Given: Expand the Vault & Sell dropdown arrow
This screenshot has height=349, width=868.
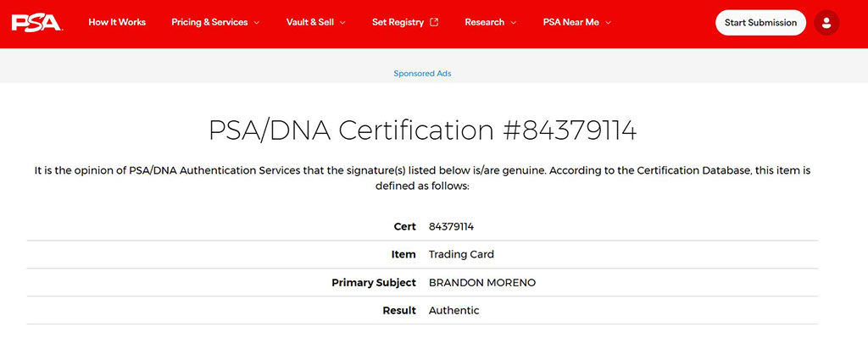Looking at the screenshot, I should point(342,23).
